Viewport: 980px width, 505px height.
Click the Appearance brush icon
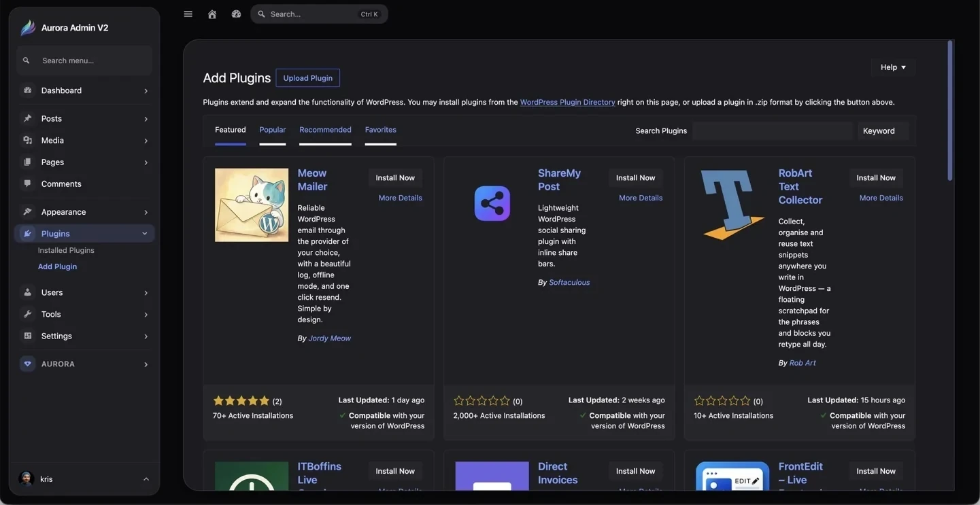tap(27, 211)
